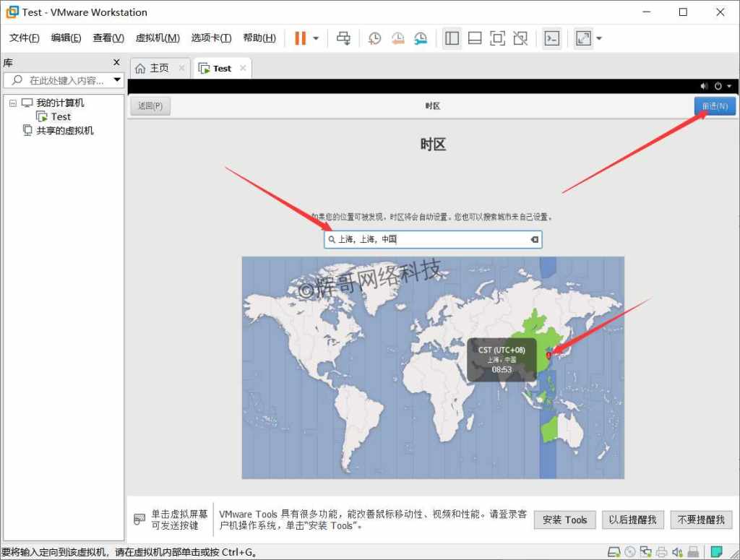Open the stretch display options dropdown arrow
740x560 pixels.
click(599, 38)
